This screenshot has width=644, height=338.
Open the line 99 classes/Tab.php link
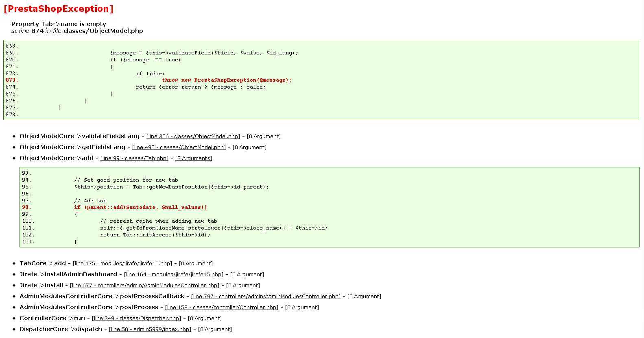(x=134, y=158)
